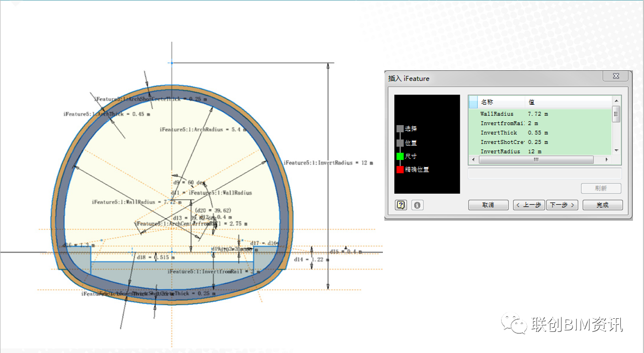Click the 名称 column header
Screen dimensions: 644x353
point(502,102)
